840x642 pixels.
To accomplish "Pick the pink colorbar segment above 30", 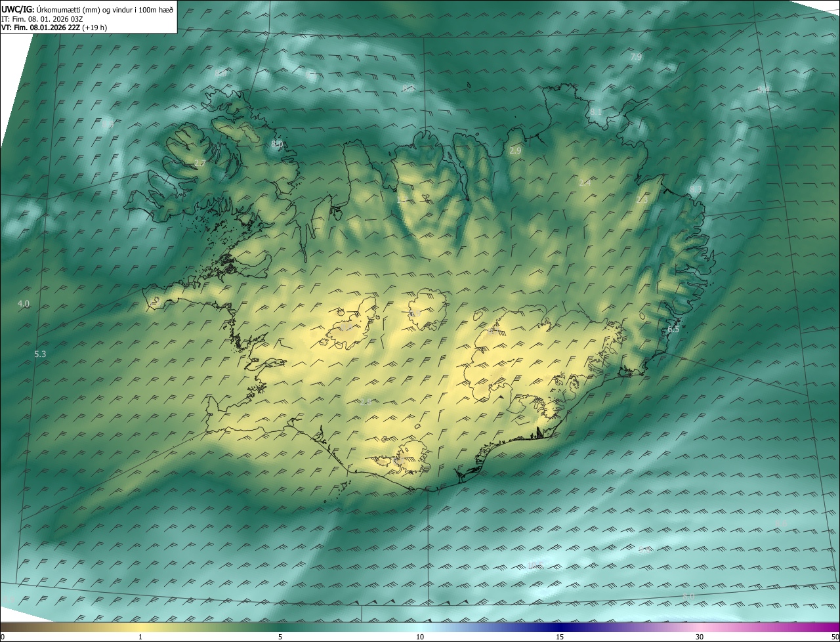I will coord(700,627).
